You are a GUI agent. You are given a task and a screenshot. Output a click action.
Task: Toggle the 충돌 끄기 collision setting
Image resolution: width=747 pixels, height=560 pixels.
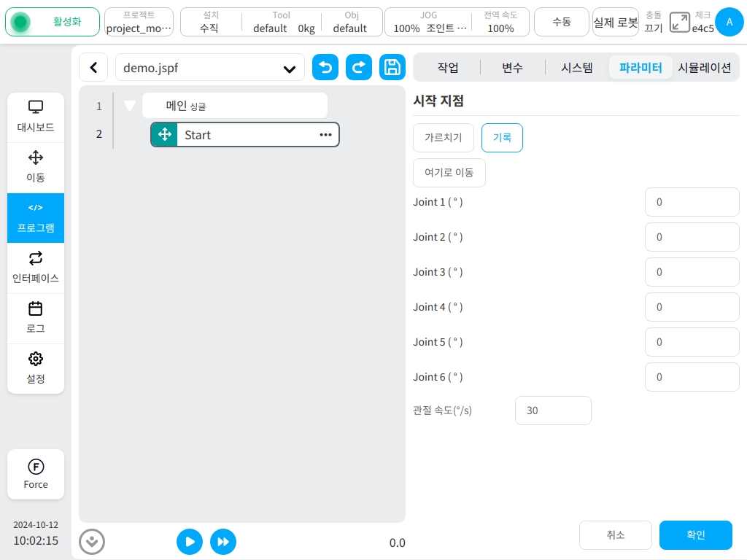[x=654, y=22]
